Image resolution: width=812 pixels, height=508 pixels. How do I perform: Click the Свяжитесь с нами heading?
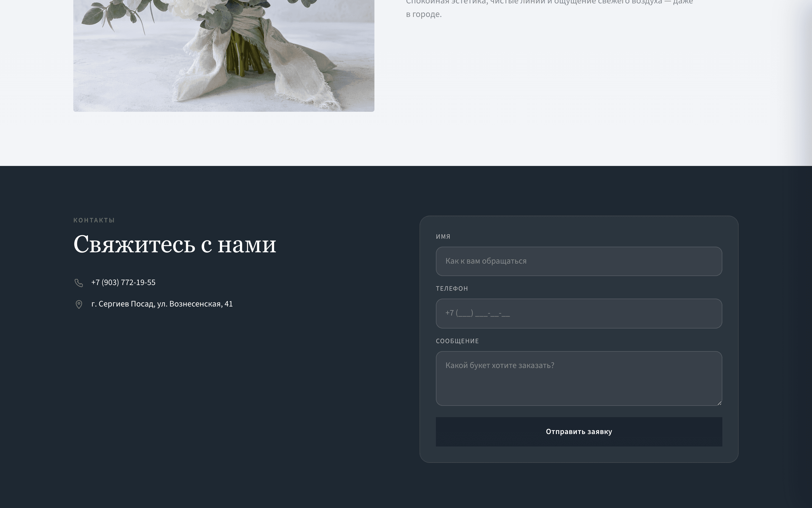tap(175, 244)
